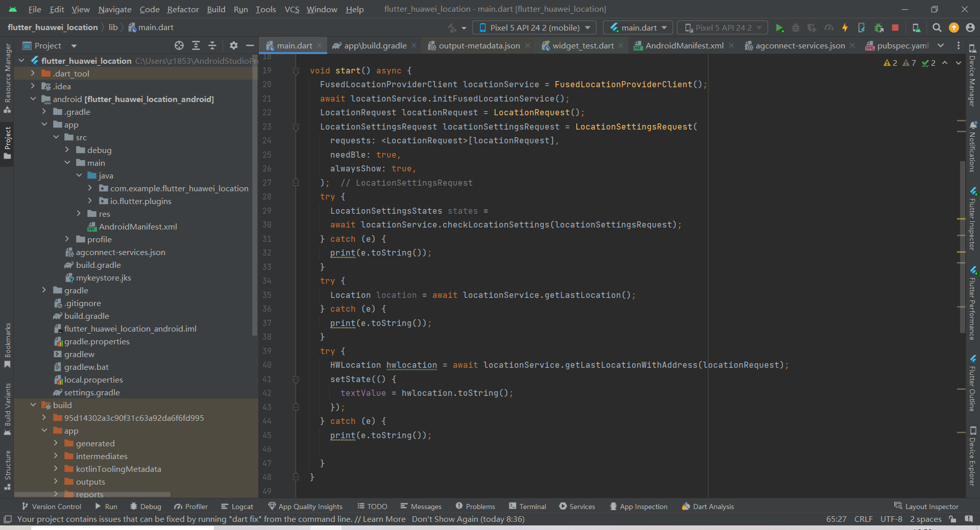Screen dimensions: 980x530
Task: Select opened file target icon in Project panel
Action: click(179, 45)
